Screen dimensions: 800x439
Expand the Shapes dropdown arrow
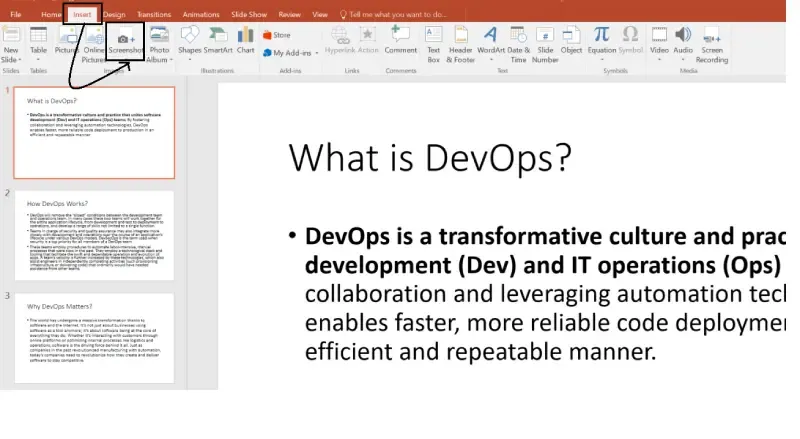tap(190, 60)
